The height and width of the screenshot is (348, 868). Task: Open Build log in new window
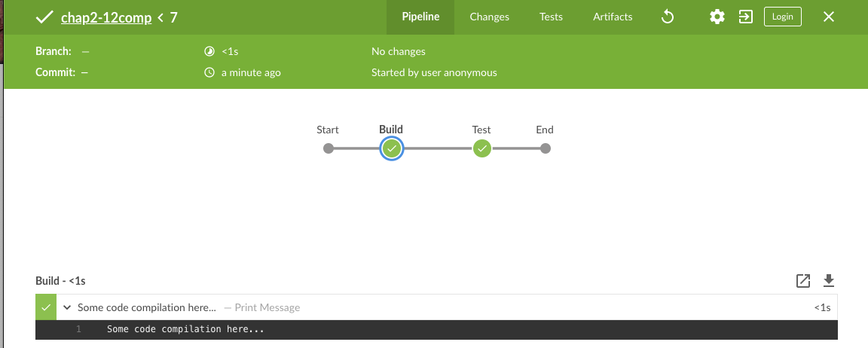[x=803, y=281]
